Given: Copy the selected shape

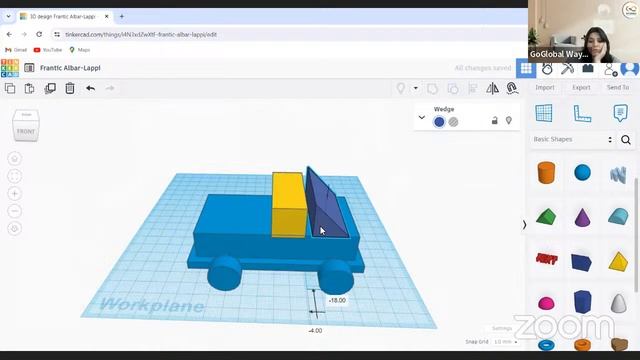Looking at the screenshot, I should pyautogui.click(x=10, y=88).
